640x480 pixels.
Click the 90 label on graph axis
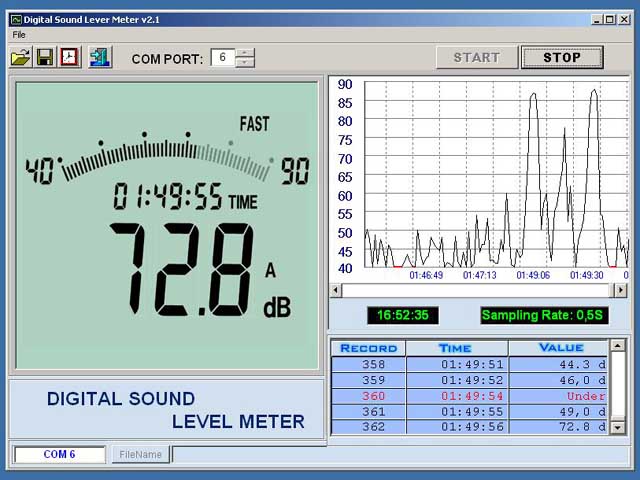click(345, 84)
